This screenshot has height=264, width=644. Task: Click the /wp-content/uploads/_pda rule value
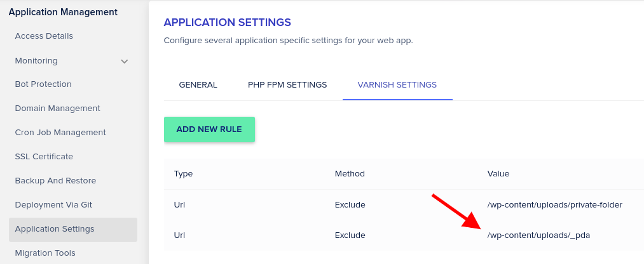(x=538, y=235)
